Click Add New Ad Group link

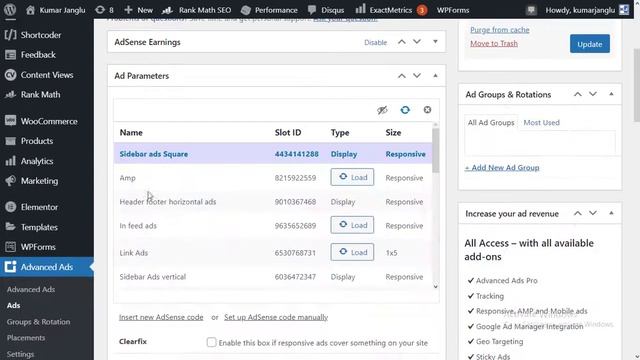click(502, 167)
